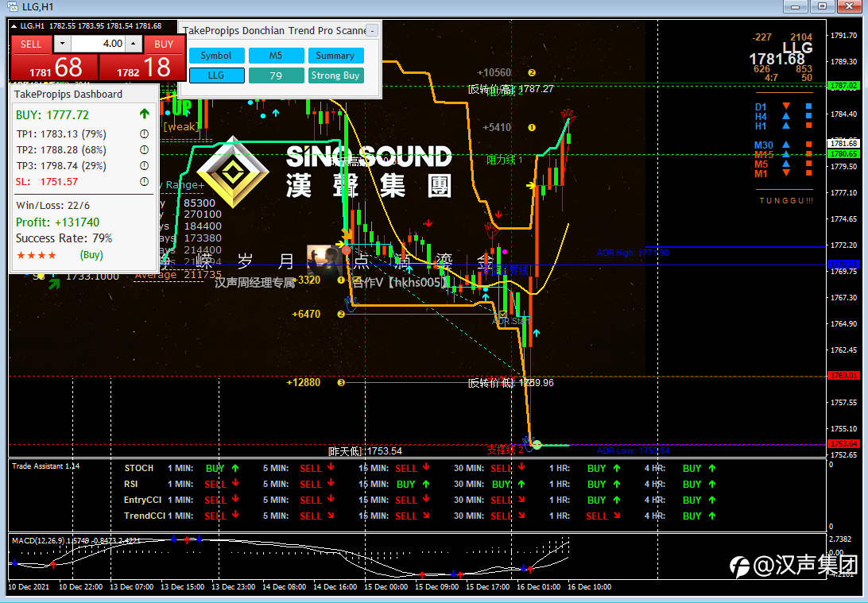The width and height of the screenshot is (868, 603).
Task: Click the TrendCCI 4 HR BUY signal text
Action: coord(692,516)
